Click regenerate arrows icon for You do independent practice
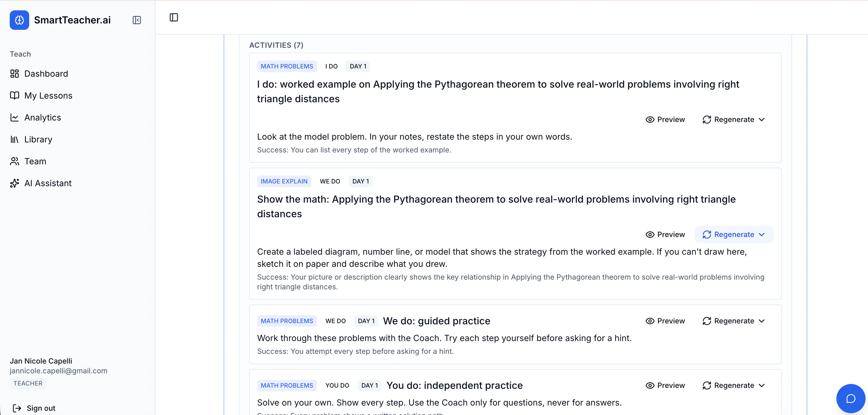Viewport: 868px width, 415px height. pos(707,385)
